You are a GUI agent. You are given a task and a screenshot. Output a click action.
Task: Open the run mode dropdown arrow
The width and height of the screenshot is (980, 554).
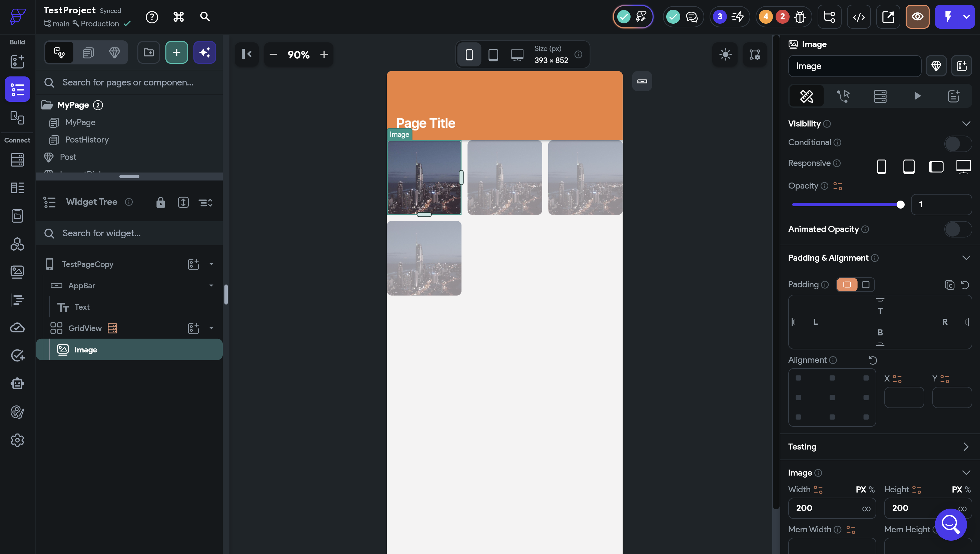(x=966, y=17)
